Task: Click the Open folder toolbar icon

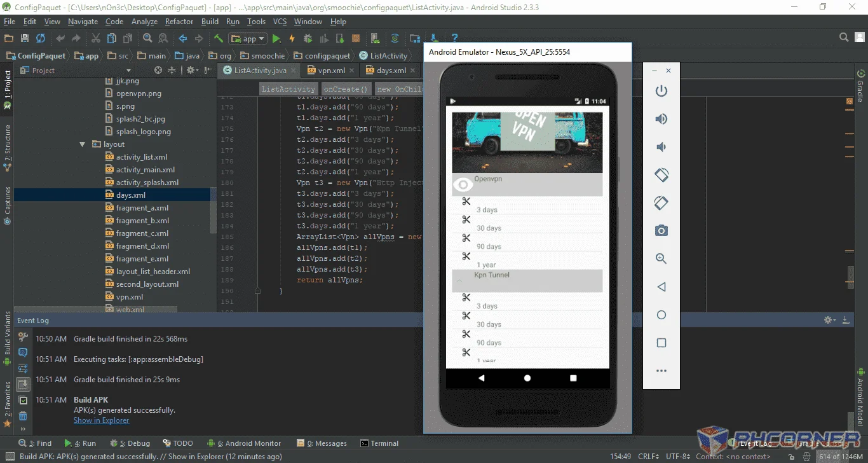Action: point(9,39)
